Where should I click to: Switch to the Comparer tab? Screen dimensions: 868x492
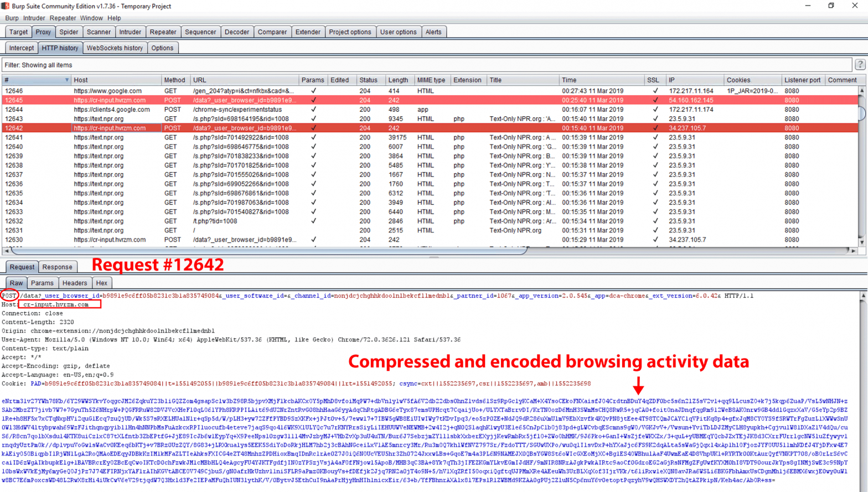pos(272,32)
